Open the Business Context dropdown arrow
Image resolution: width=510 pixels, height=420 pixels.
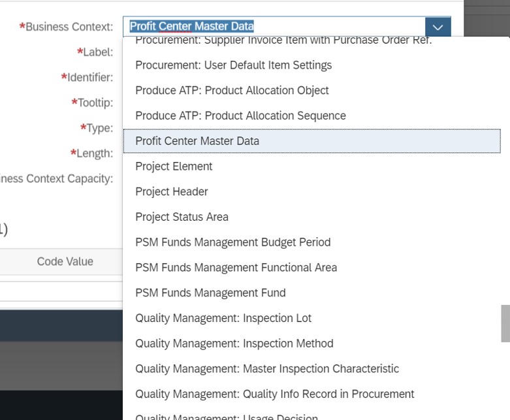438,27
